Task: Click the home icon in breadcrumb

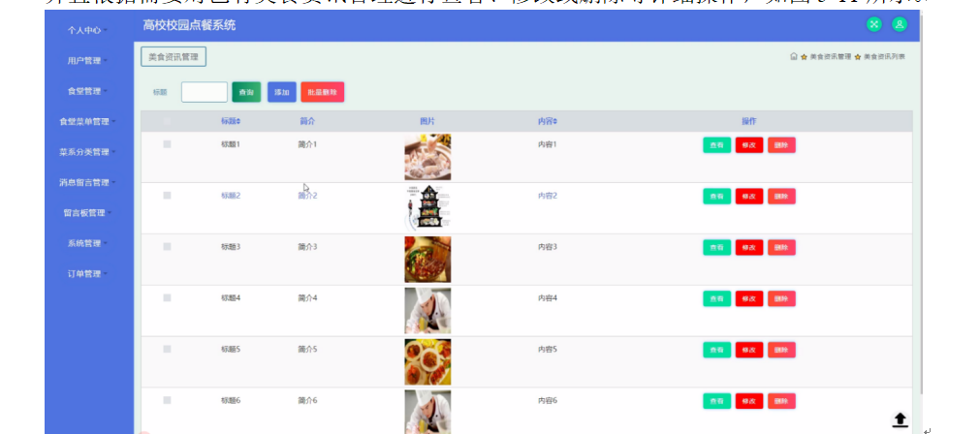Action: [794, 56]
